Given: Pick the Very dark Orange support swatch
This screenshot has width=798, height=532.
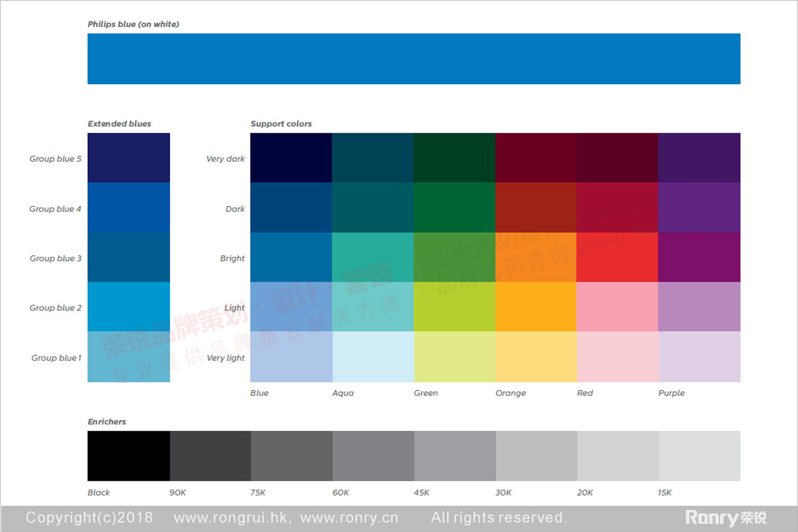Looking at the screenshot, I should pyautogui.click(x=536, y=158).
